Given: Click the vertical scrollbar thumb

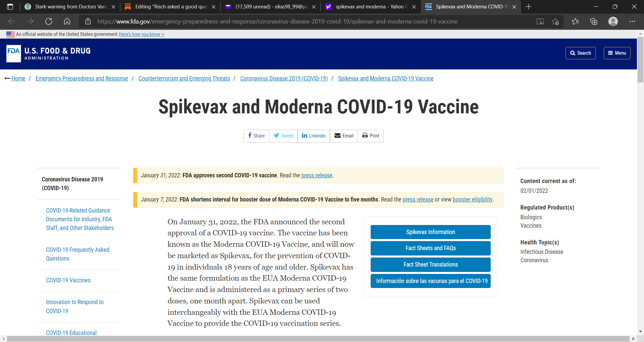Looking at the screenshot, I should coord(640,59).
